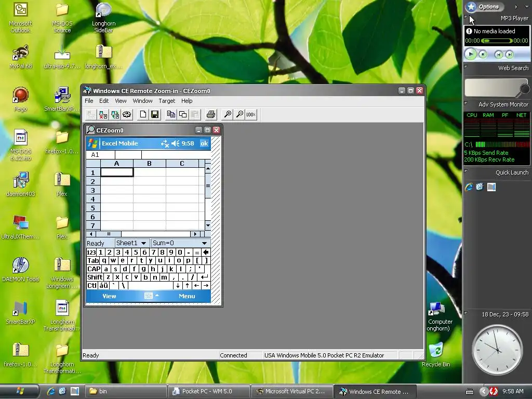Tap the speaker volume icon in Excel Mobile

[175, 143]
